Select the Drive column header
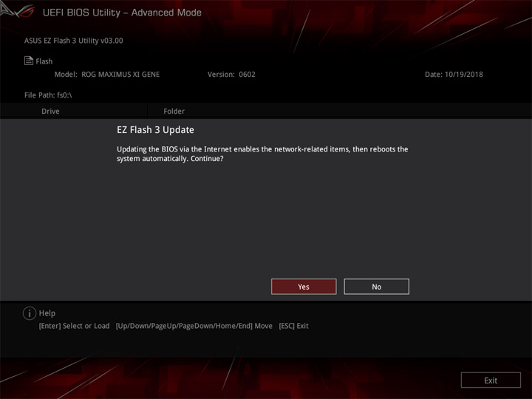 pos(50,112)
